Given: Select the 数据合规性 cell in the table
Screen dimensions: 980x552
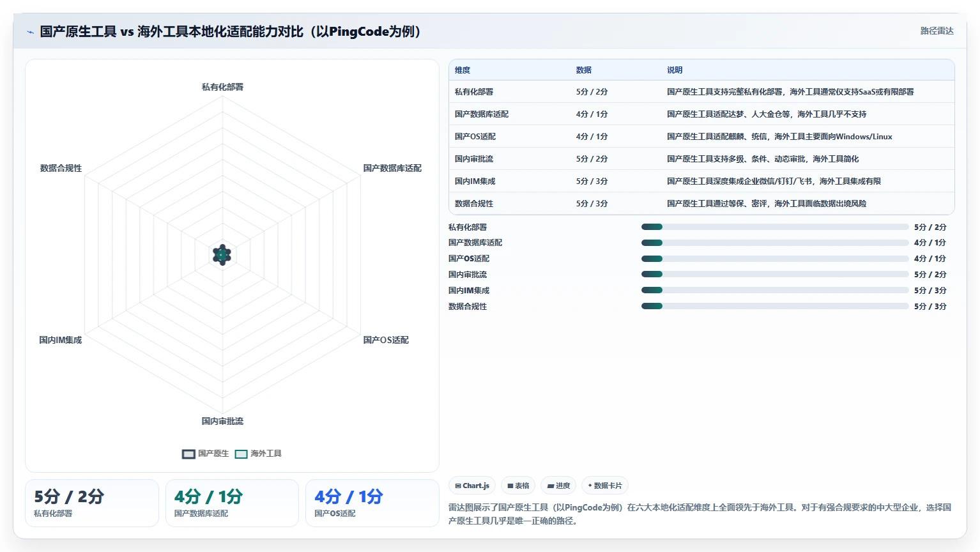Looking at the screenshot, I should 474,204.
